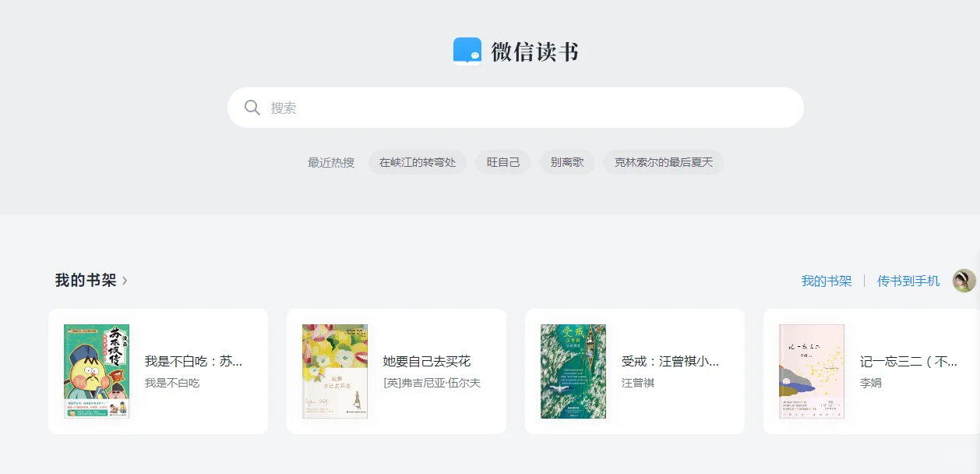This screenshot has height=474, width=980.
Task: Expand chevron next to 我的书架 heading
Action: tap(125, 281)
